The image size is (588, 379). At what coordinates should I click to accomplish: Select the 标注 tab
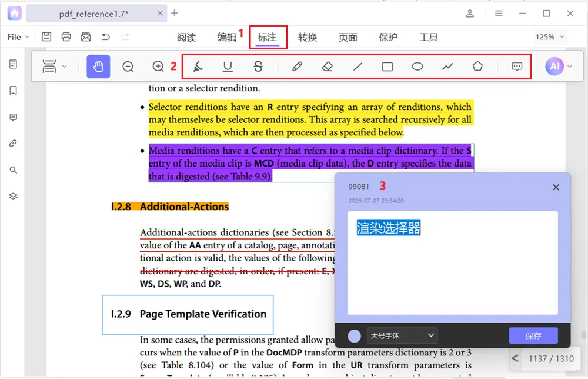[268, 36]
